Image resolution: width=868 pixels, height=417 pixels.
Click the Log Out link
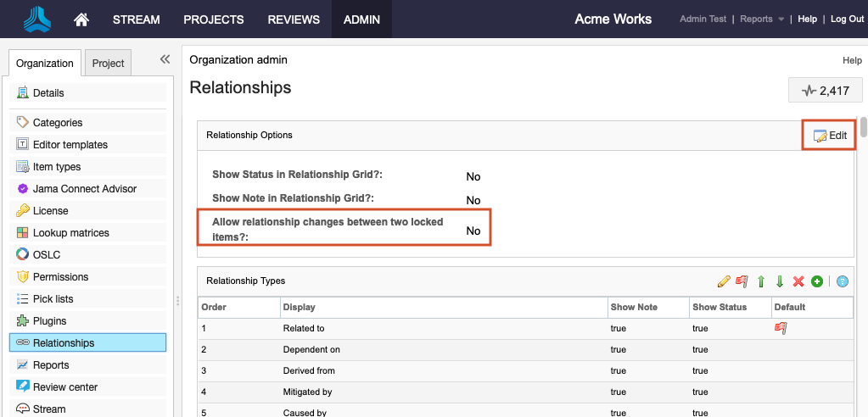tap(847, 19)
